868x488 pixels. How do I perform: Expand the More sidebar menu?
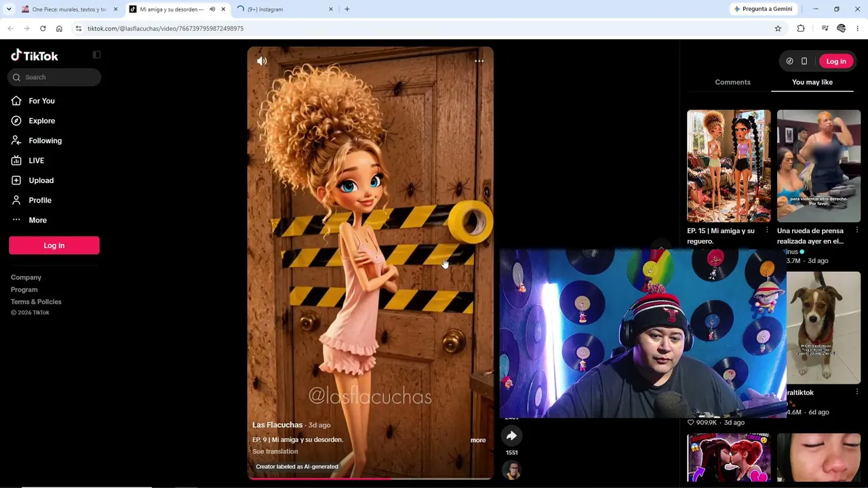tap(37, 220)
